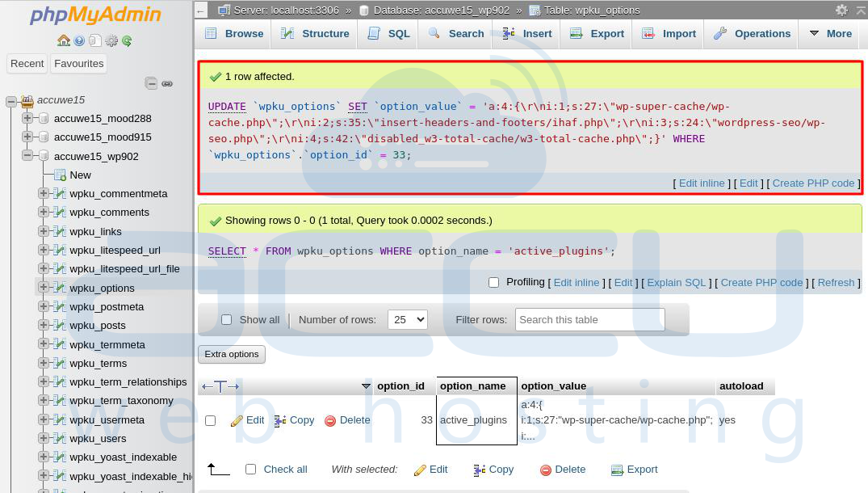Open the column options dropdown triangle in the header
This screenshot has height=493, width=868.
tap(366, 386)
